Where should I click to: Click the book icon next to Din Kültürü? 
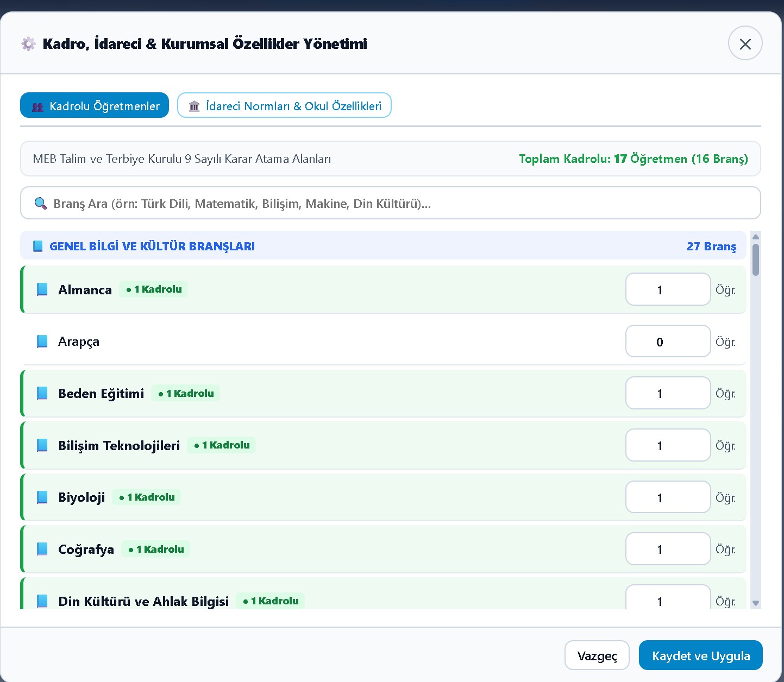(42, 601)
